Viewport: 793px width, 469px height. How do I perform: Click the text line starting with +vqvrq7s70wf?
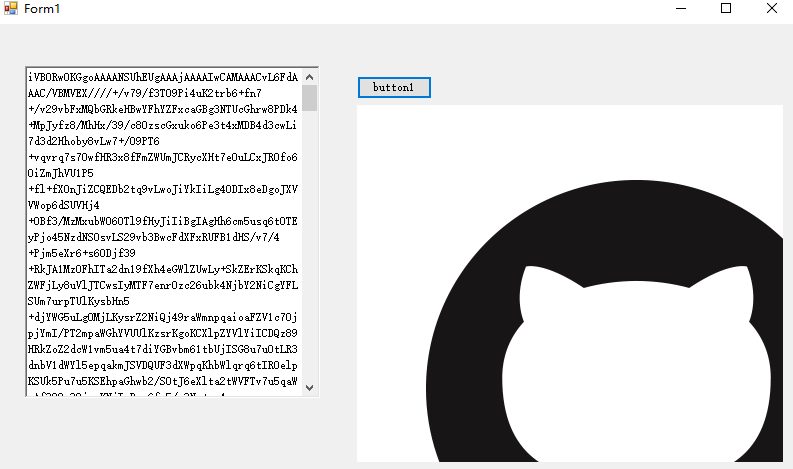pos(163,157)
